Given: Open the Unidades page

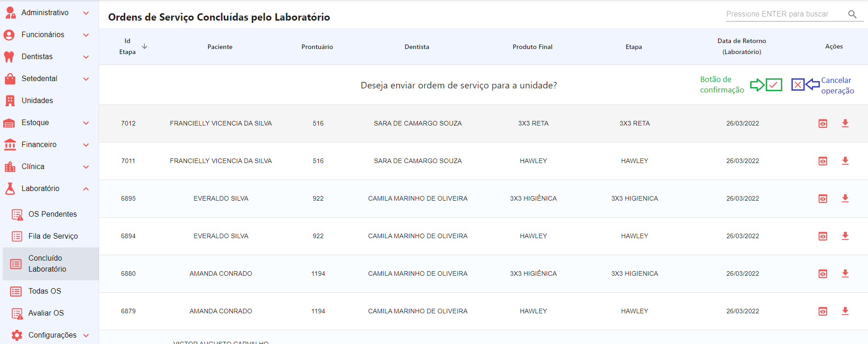Looking at the screenshot, I should (37, 101).
